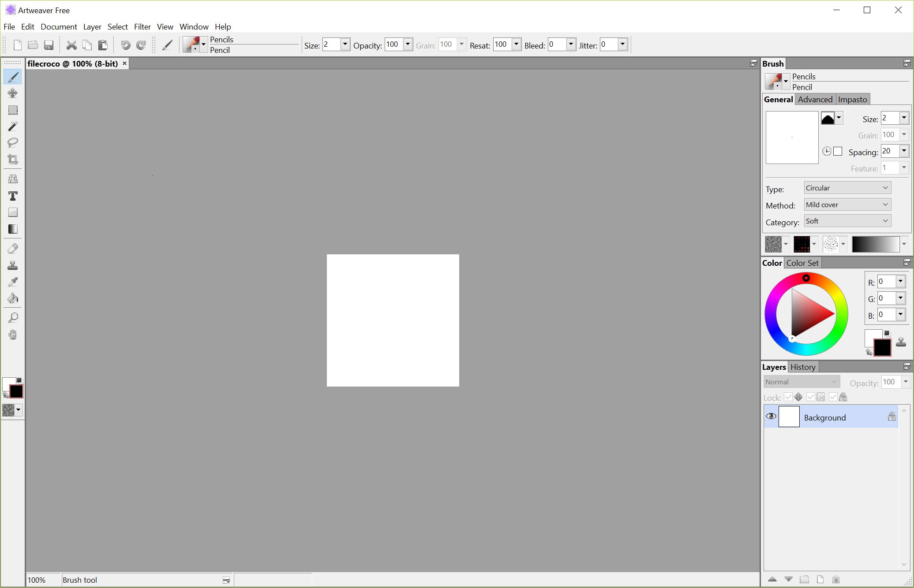The width and height of the screenshot is (914, 588).
Task: Select the Text tool
Action: pos(13,196)
